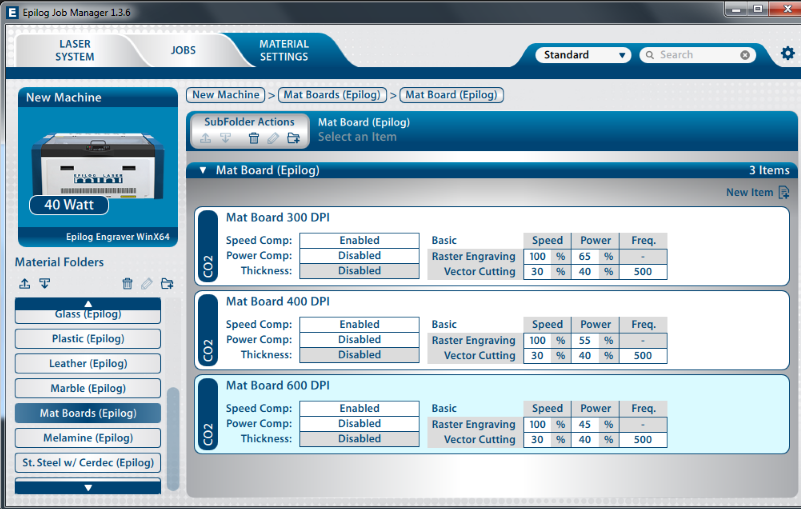
Task: Click vector speed 30 in Mat Board 600 DPI
Action: (x=537, y=439)
